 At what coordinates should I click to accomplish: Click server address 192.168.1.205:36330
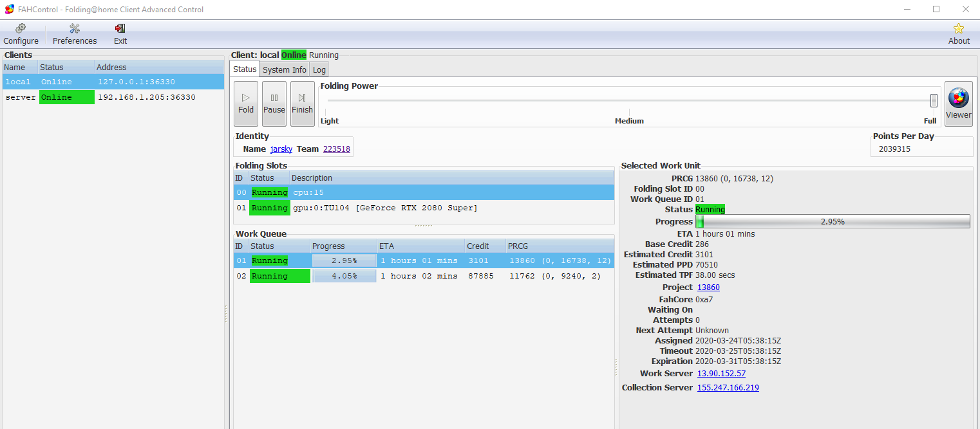coord(146,97)
